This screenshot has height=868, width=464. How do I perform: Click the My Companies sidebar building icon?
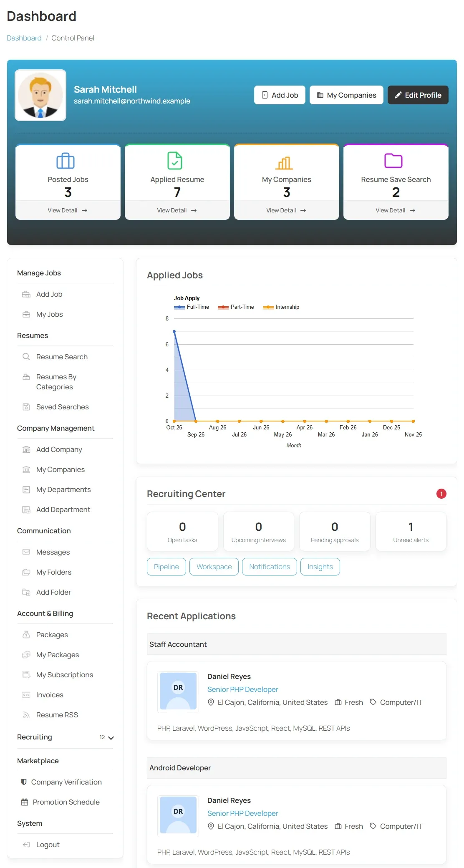coord(26,469)
